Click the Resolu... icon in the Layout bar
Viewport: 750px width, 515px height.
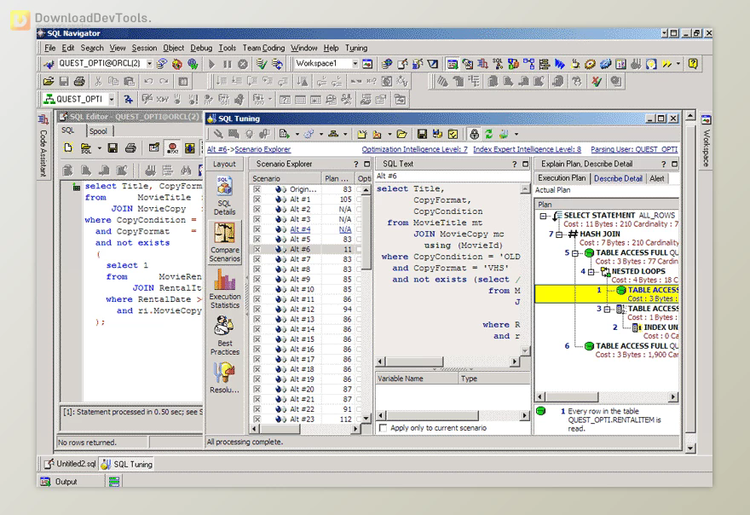pos(224,378)
